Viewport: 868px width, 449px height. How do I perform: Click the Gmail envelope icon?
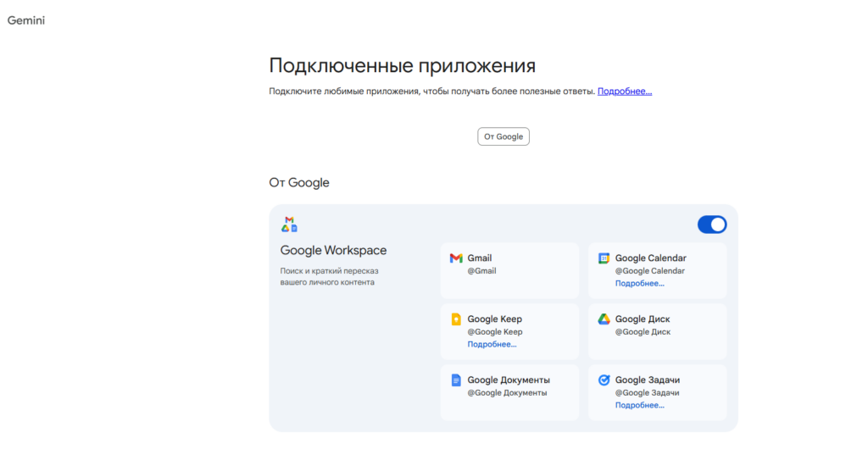[x=456, y=258]
